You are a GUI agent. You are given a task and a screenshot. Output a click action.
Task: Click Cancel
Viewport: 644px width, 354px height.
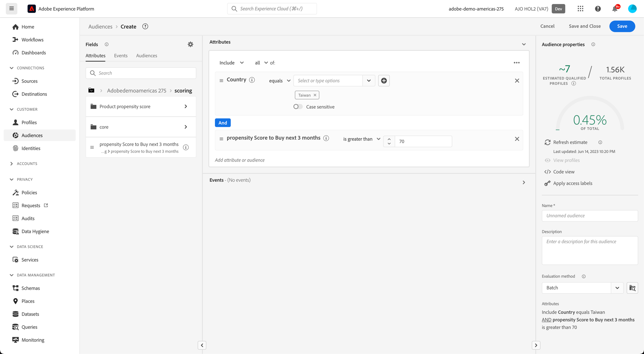(547, 26)
